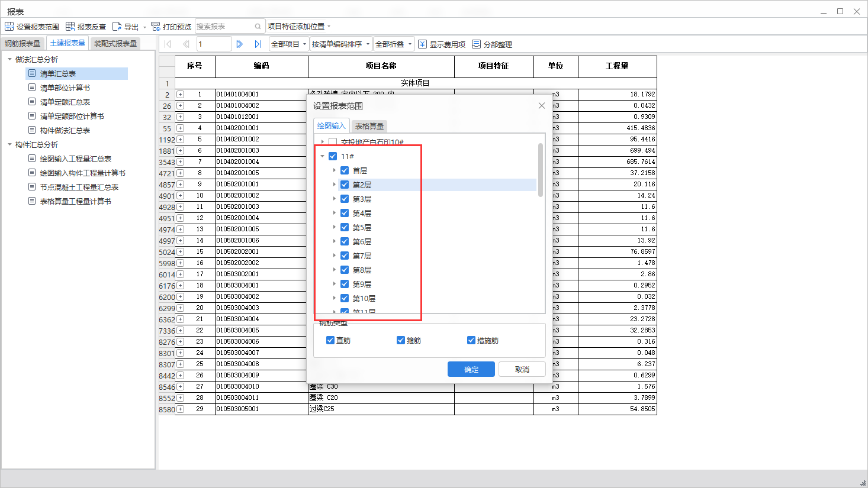
Task: Switch to 土建报表量 tab
Action: (67, 43)
